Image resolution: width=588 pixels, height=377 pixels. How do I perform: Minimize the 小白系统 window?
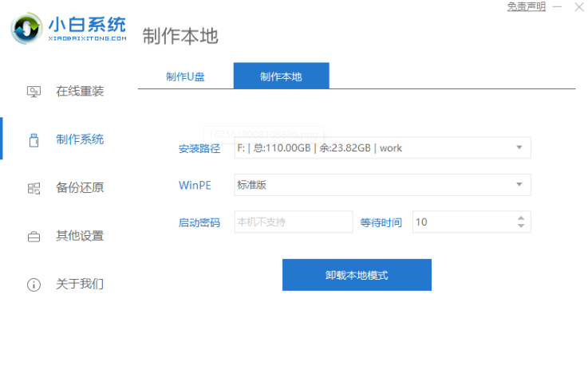[x=557, y=6]
